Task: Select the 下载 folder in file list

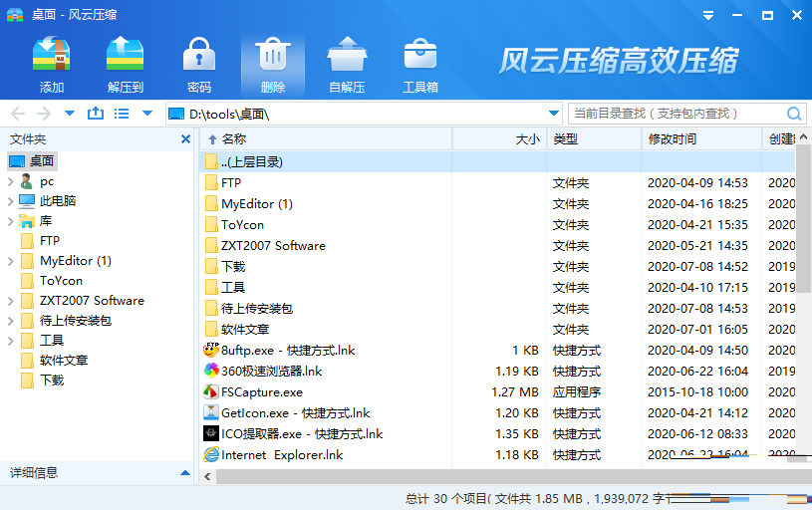Action: point(497,267)
